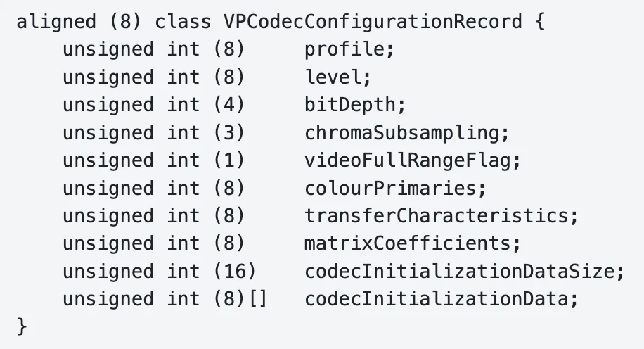Click the (4) bit width value
Screen dimensions: 644x349
[228, 105]
